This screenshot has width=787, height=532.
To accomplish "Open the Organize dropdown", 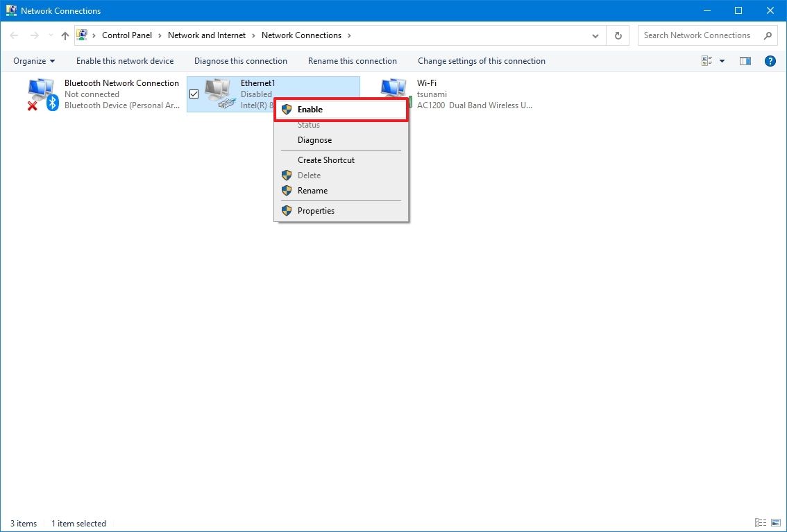I will [x=33, y=60].
